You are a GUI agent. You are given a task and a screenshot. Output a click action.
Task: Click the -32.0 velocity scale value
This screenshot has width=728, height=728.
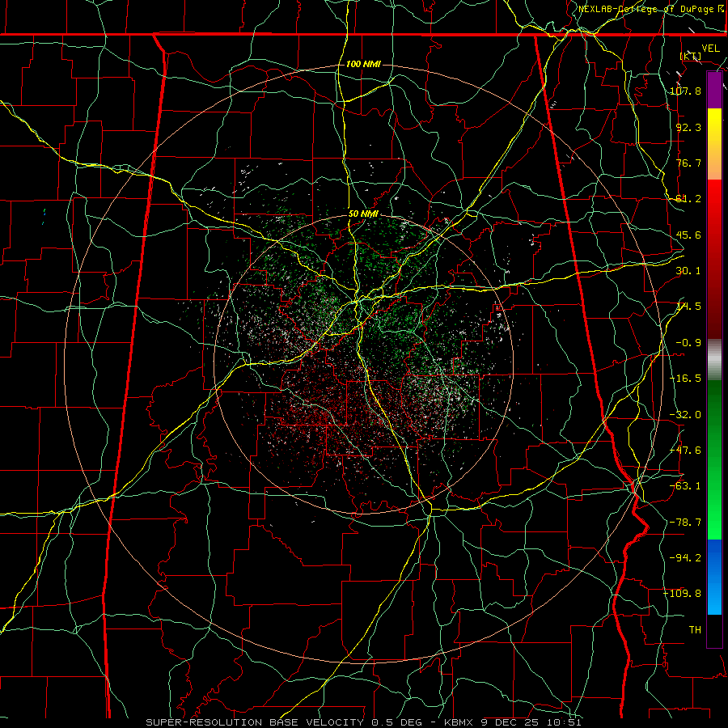(685, 415)
